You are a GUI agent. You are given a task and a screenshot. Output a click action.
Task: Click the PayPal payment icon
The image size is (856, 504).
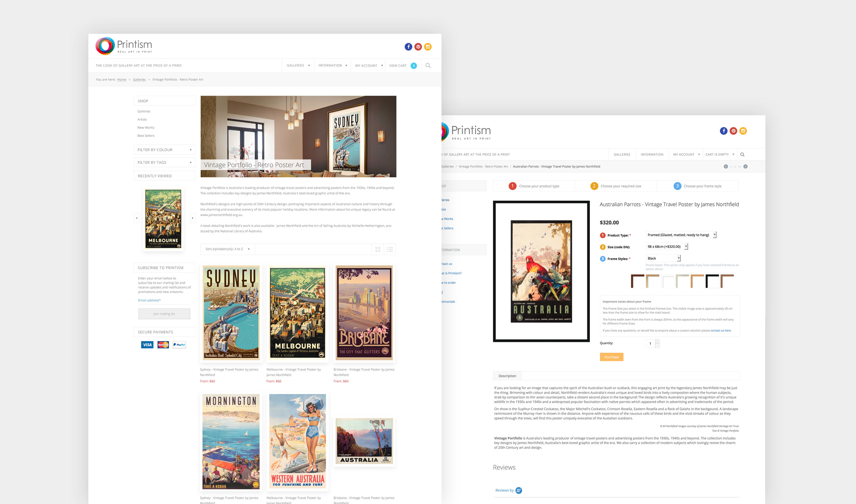point(179,345)
